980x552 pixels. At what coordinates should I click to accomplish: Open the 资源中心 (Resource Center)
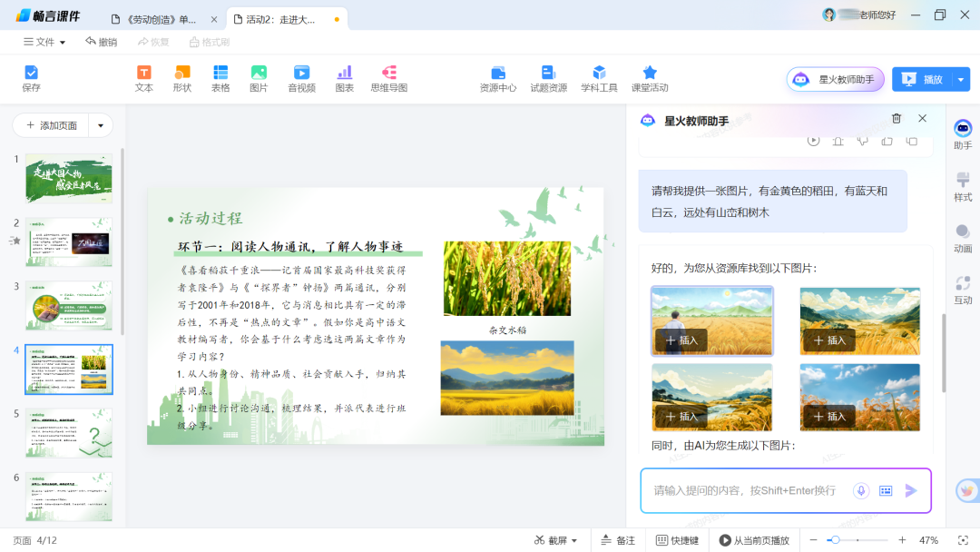pyautogui.click(x=497, y=77)
